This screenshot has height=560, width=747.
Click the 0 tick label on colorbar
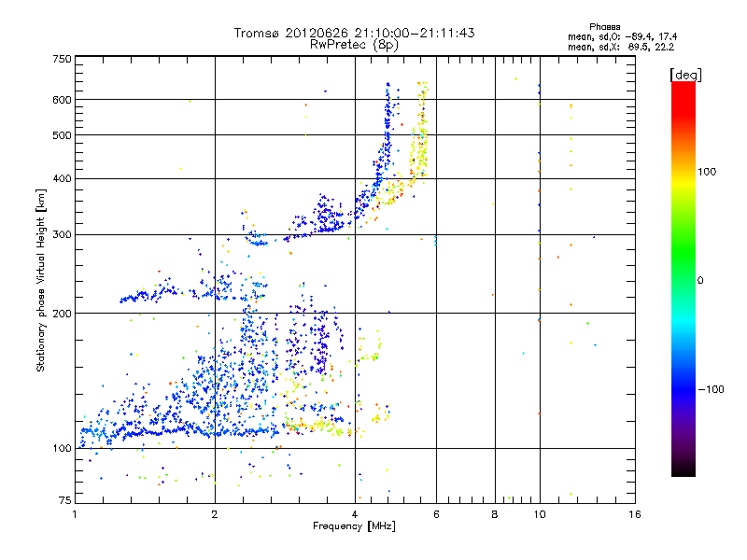[700, 280]
